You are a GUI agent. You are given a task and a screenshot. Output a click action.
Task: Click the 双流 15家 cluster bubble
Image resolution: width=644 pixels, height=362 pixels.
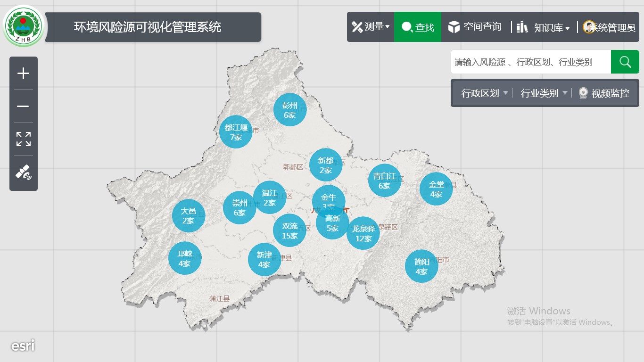pyautogui.click(x=289, y=230)
